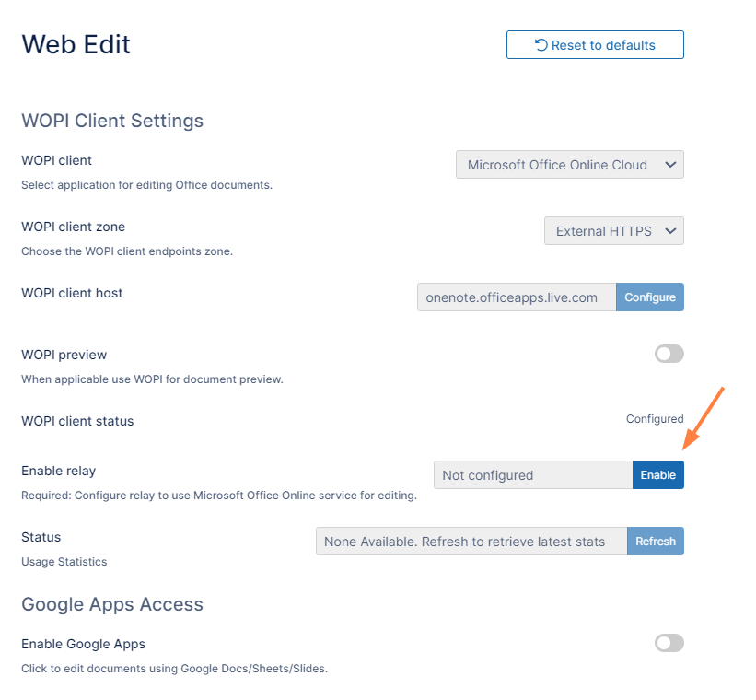This screenshot has width=756, height=700.
Task: Turn on the Enable Google Apps switch
Action: point(669,643)
